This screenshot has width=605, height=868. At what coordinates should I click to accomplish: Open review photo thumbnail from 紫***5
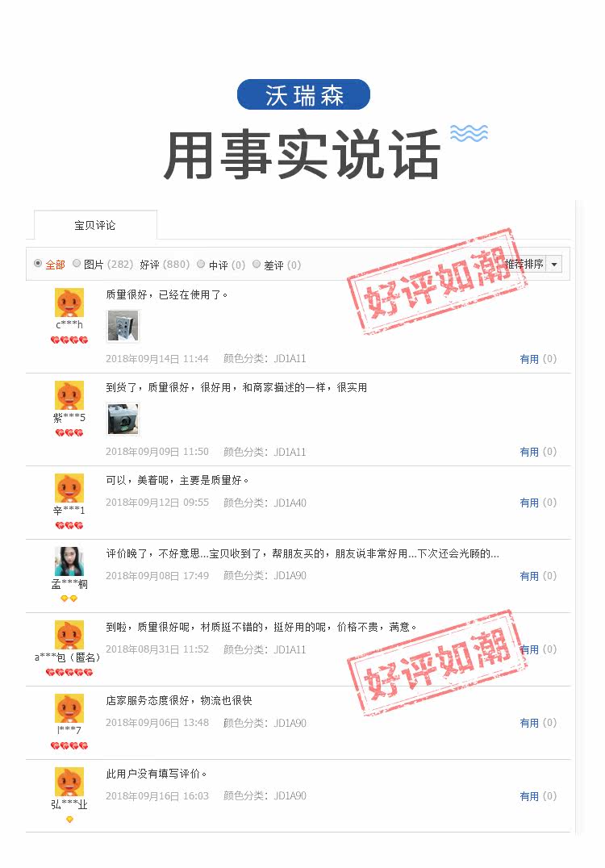tap(123, 419)
